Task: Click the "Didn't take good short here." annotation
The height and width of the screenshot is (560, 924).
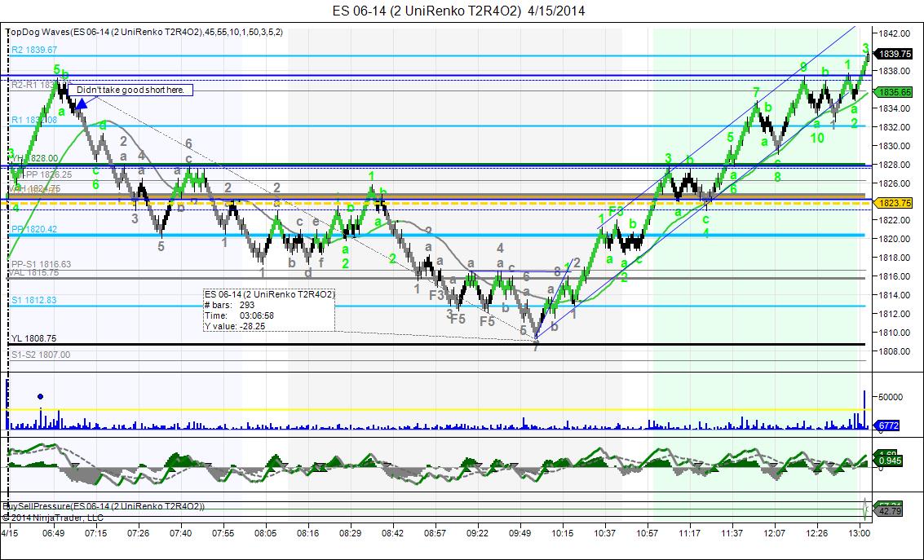Action: point(130,90)
